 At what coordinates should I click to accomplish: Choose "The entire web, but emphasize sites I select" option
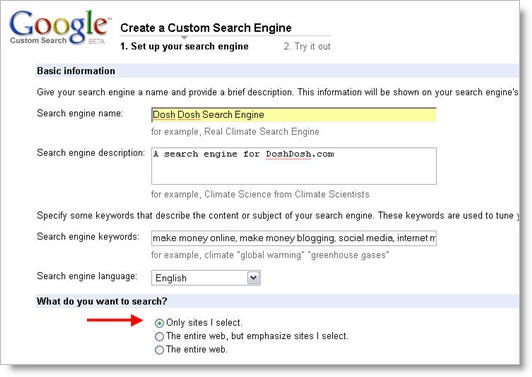(x=159, y=337)
